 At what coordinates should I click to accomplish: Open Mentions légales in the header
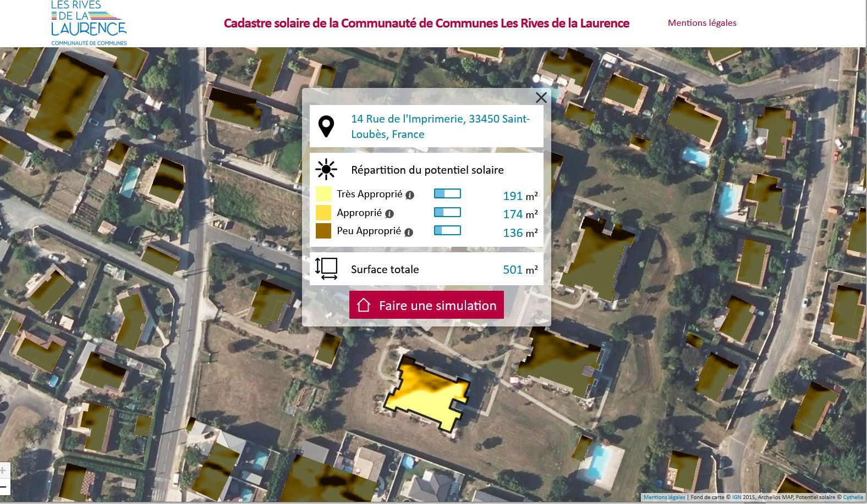point(702,23)
